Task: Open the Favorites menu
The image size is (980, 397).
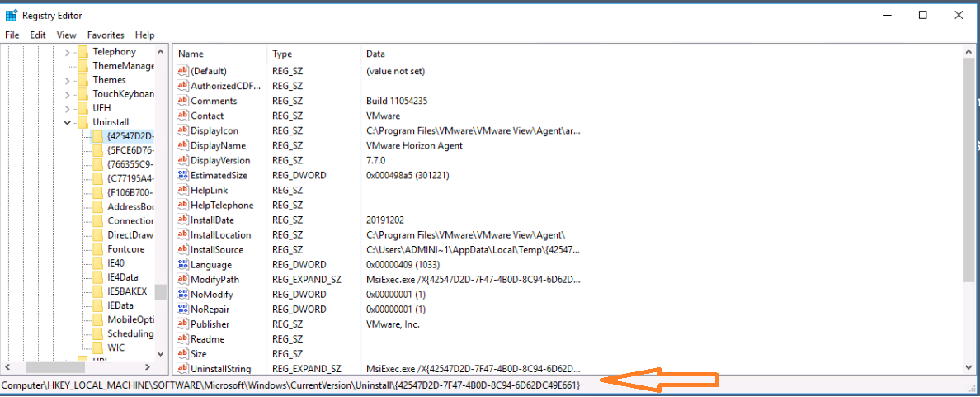Action: (106, 35)
